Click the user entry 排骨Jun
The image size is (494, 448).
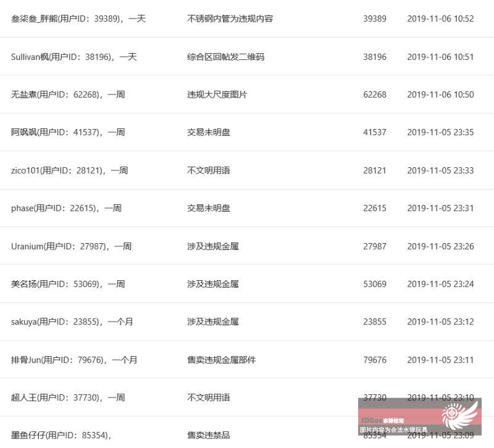(x=74, y=360)
